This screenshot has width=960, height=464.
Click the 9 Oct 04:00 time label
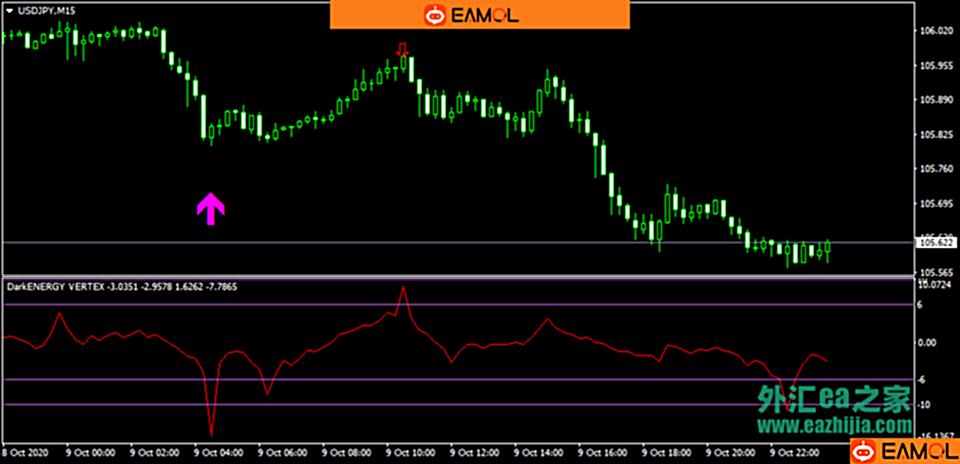click(x=219, y=454)
